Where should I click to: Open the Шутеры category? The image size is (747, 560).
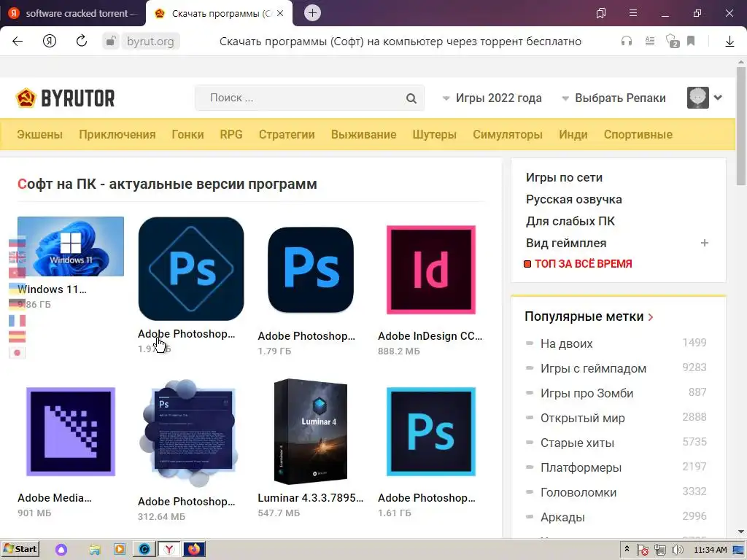click(435, 134)
